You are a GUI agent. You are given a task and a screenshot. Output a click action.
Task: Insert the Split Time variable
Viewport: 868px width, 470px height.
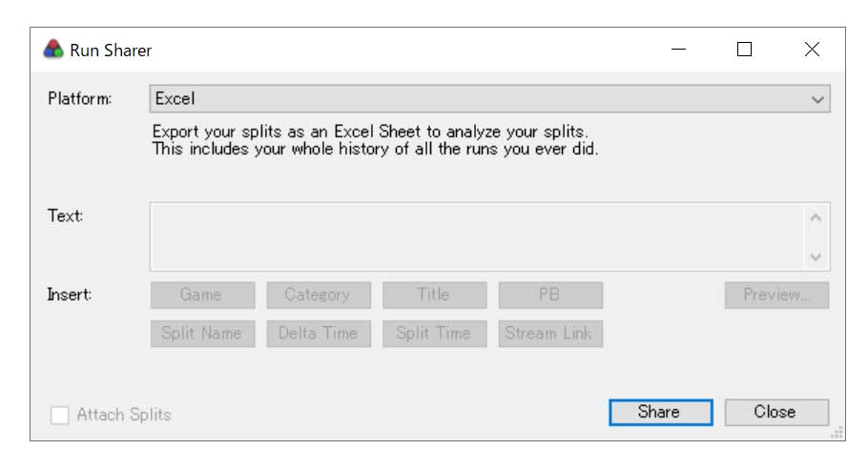[434, 334]
